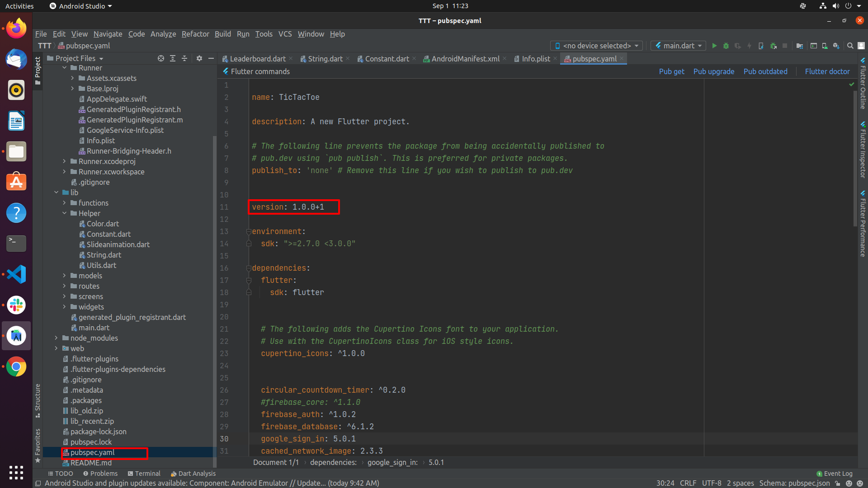Expand the node_modules folder

tap(56, 338)
